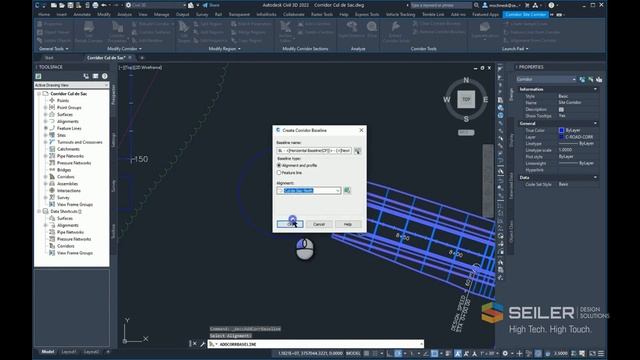
Task: Click the Share button in the title bar
Action: click(x=211, y=5)
